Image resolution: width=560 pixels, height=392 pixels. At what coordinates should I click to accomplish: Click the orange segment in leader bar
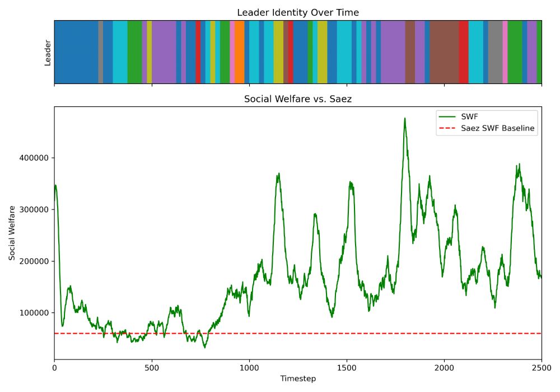click(x=239, y=52)
